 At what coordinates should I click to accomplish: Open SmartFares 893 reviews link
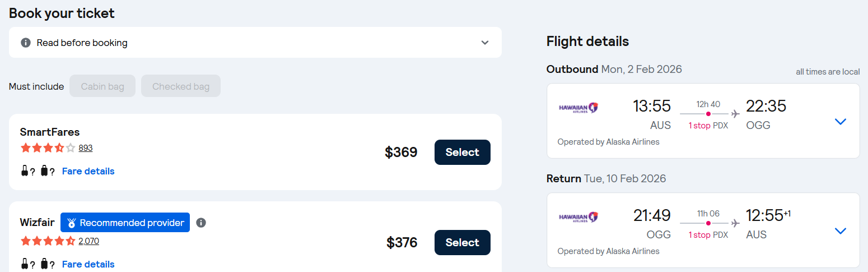tap(86, 148)
